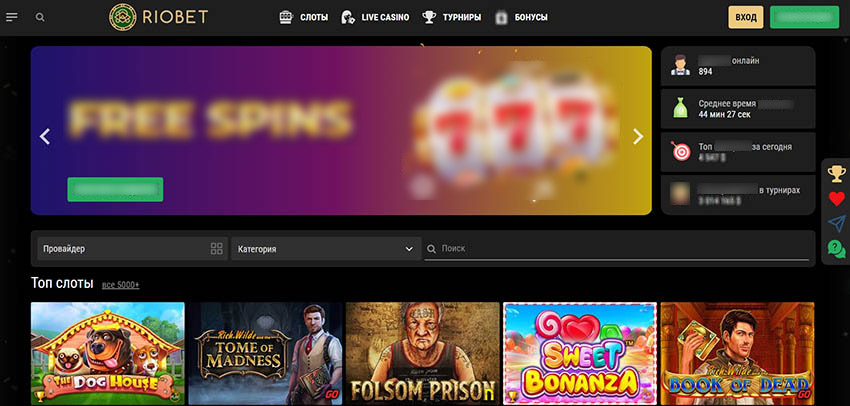Open support chat bubble icon
Image resolution: width=850 pixels, height=406 pixels.
[x=836, y=248]
